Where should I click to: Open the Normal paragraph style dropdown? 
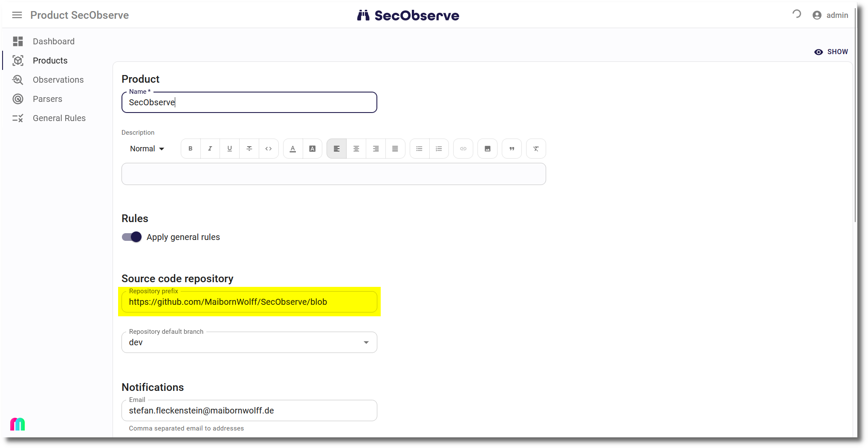147,148
